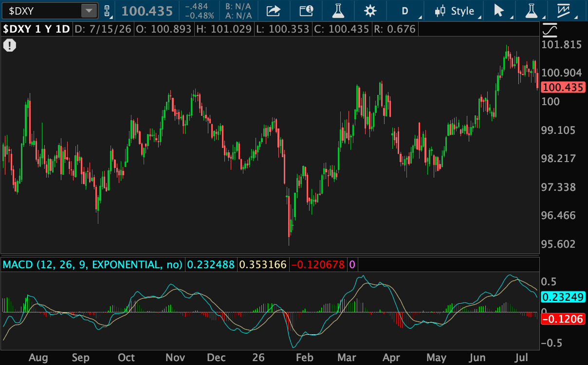
Task: Click the 101.815 price axis label
Action: [x=562, y=45]
